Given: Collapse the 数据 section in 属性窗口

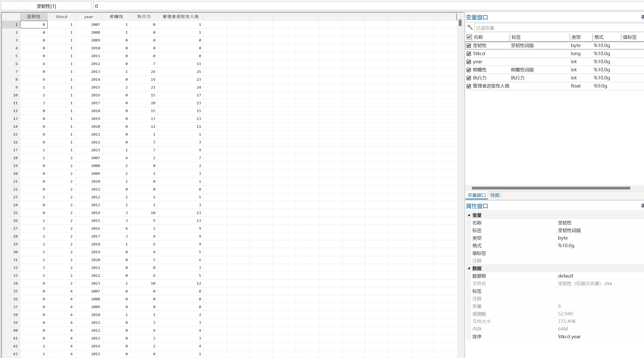Looking at the screenshot, I should point(469,268).
